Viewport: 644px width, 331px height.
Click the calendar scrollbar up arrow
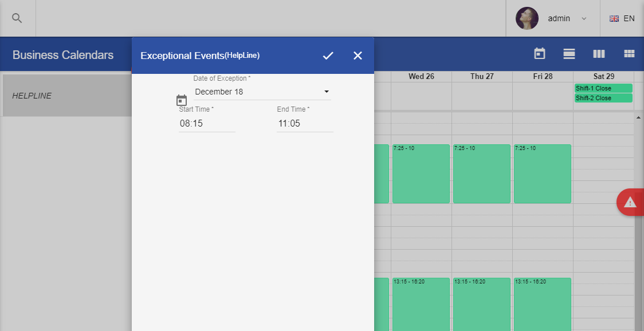pos(638,117)
